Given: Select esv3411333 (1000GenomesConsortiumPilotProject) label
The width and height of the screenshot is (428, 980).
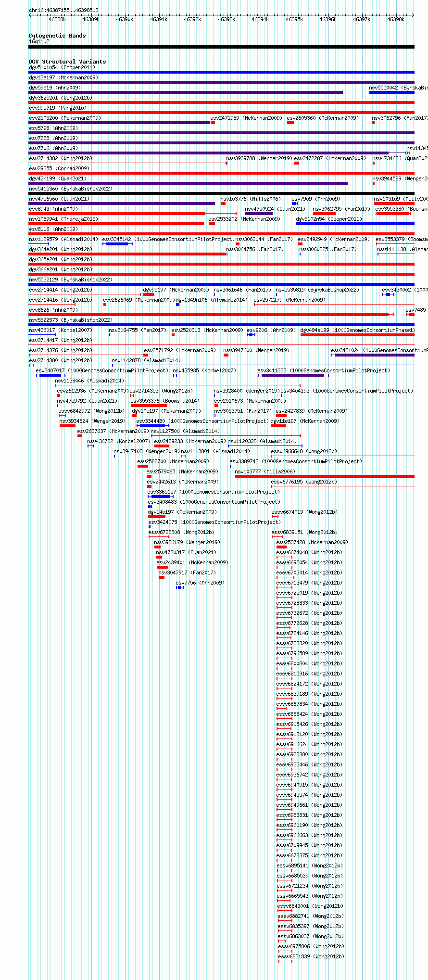Looking at the screenshot, I should click(324, 370).
